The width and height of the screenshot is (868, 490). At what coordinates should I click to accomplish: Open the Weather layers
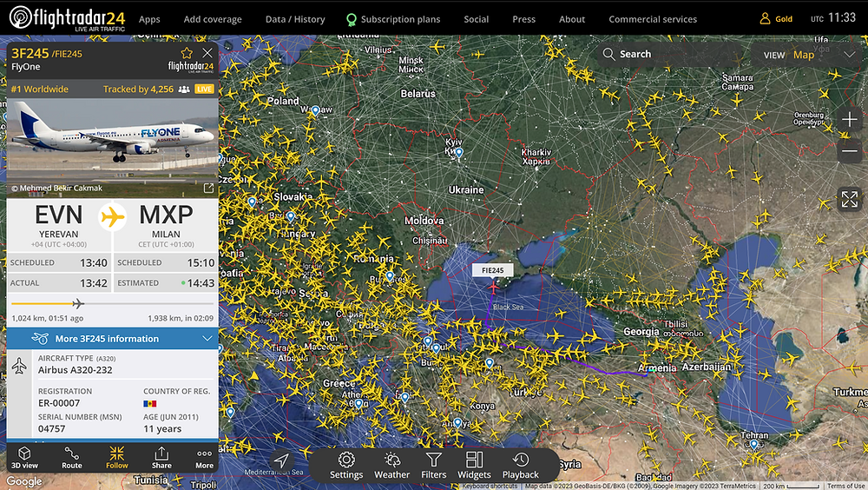pos(392,466)
